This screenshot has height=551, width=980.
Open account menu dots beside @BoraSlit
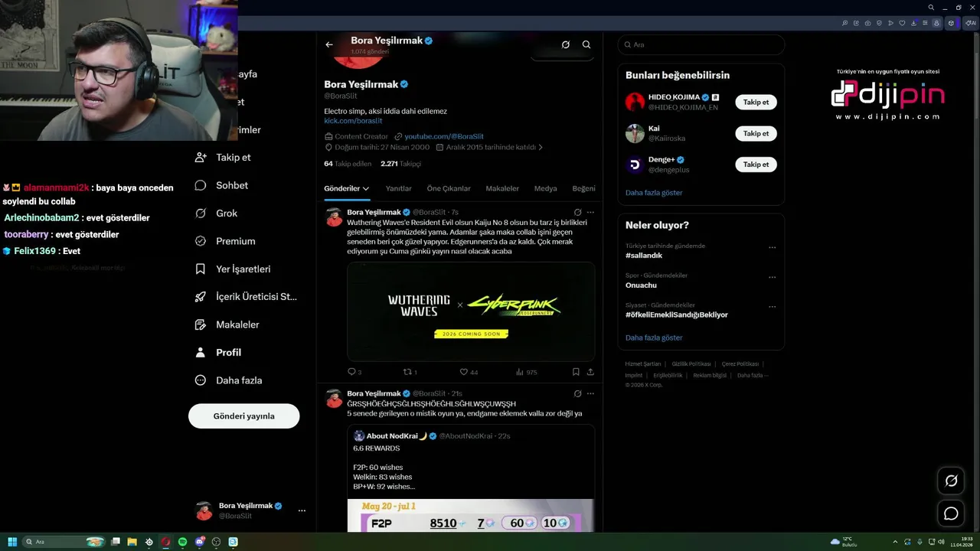pos(302,510)
